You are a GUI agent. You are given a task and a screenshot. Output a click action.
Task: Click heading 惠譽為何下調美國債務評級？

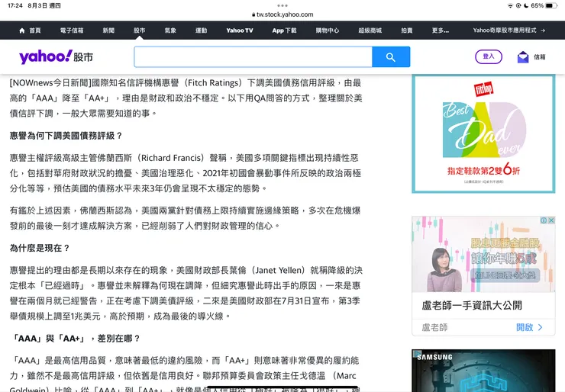tap(66, 136)
